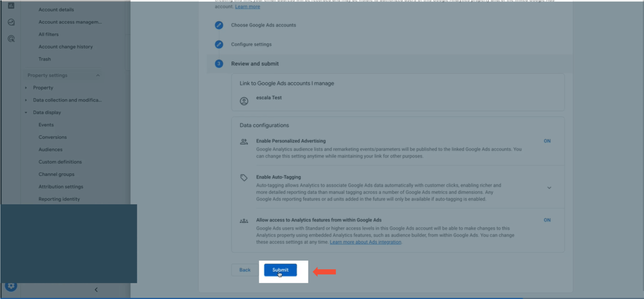Open Events under Data display

pyautogui.click(x=46, y=125)
